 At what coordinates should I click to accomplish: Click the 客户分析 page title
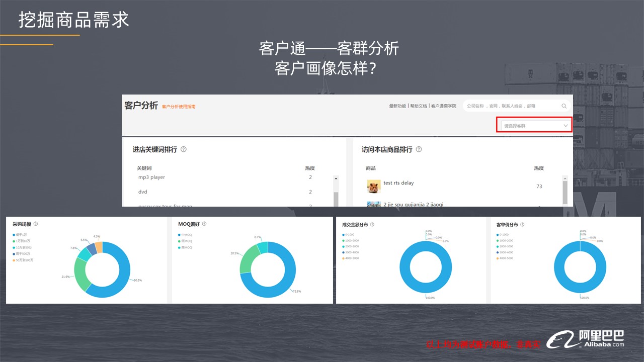pos(141,106)
